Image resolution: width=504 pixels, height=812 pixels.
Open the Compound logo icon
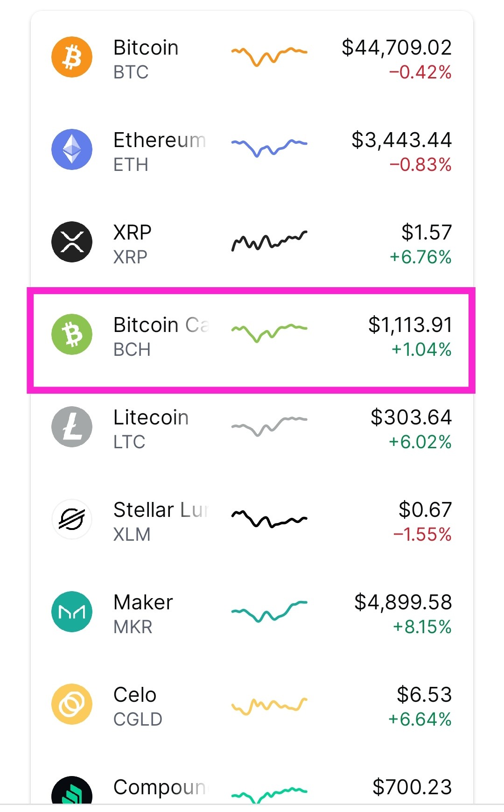[72, 790]
